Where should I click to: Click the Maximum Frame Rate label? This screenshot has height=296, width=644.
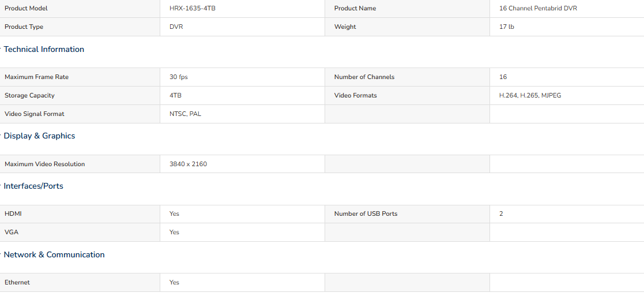[x=36, y=77]
